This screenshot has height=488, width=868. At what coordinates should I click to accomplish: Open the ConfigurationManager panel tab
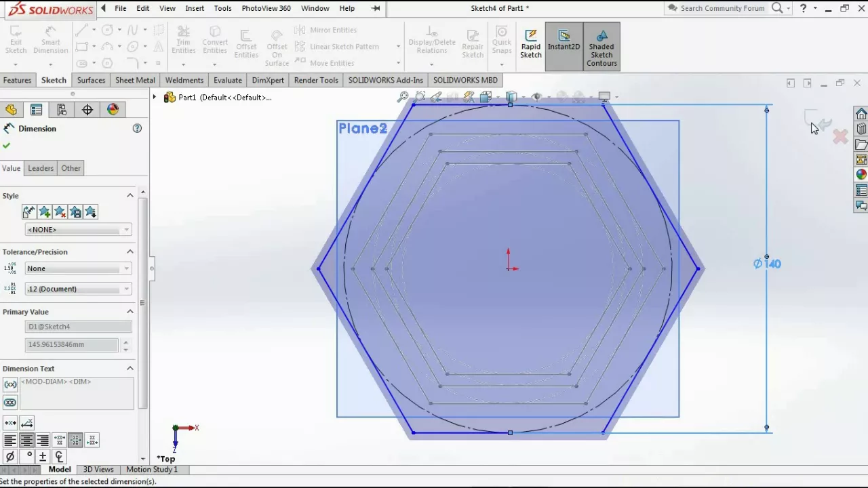pos(62,110)
